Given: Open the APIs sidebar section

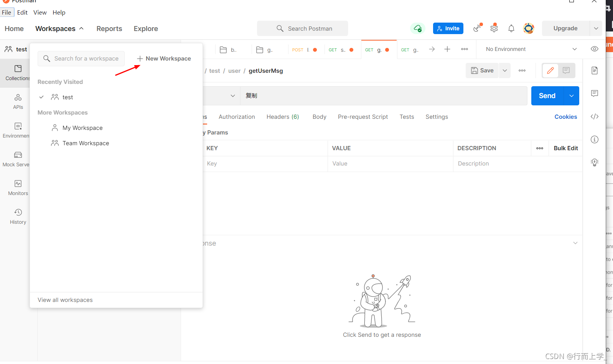Looking at the screenshot, I should click(18, 102).
